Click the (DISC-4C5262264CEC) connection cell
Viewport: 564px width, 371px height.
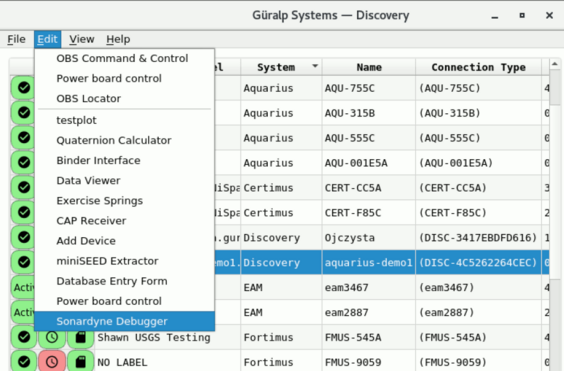pos(478,263)
